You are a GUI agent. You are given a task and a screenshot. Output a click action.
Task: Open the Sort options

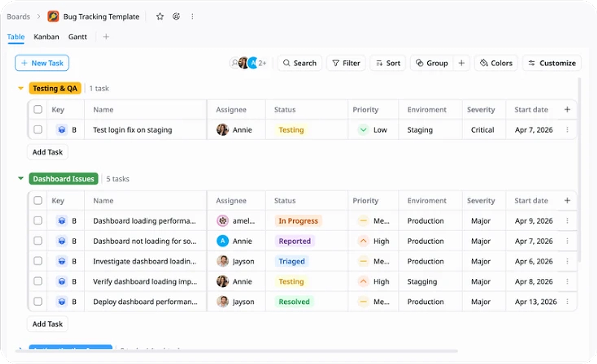click(x=388, y=63)
